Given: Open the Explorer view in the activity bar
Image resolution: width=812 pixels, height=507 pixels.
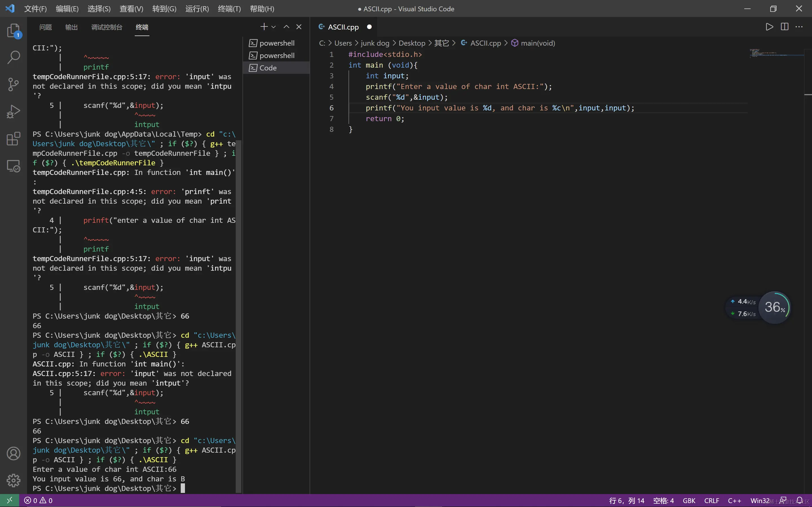Looking at the screenshot, I should [x=14, y=30].
